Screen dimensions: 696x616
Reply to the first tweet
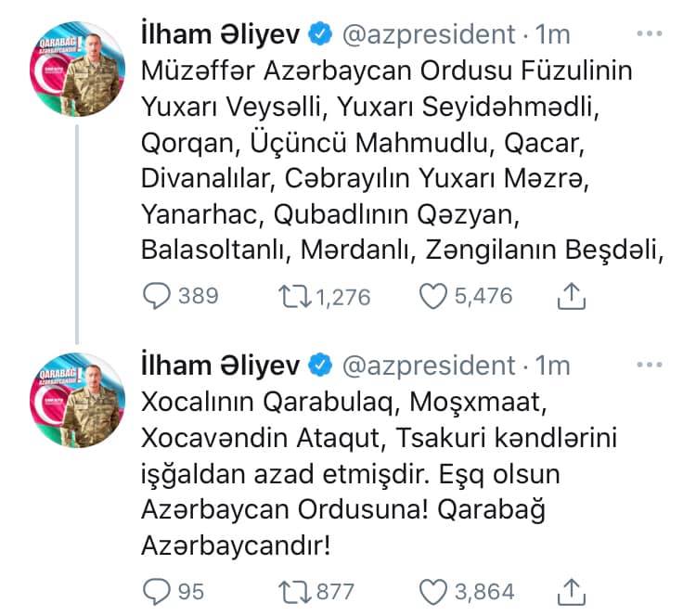tap(158, 296)
